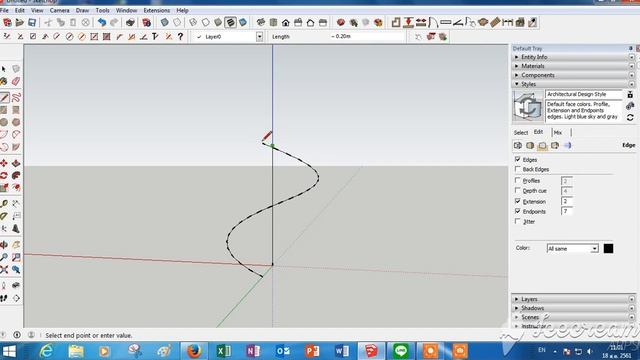Open the Tools menu
640x360 pixels.
tap(102, 10)
